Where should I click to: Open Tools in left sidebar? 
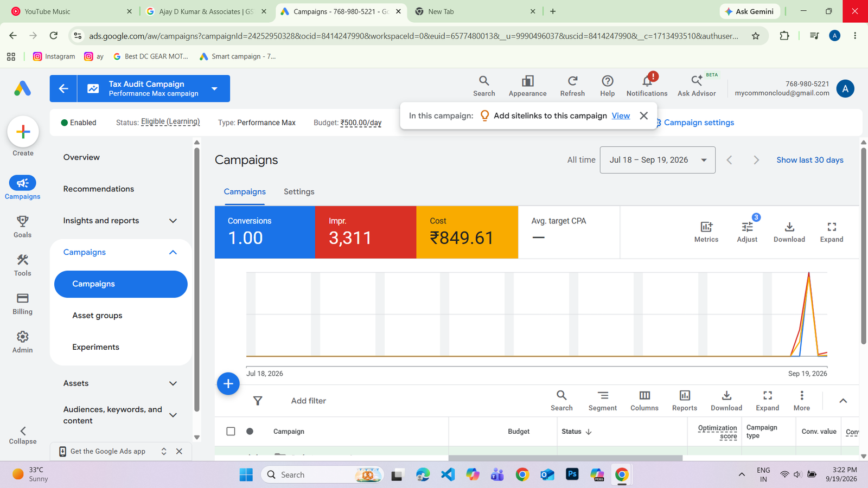tap(22, 265)
